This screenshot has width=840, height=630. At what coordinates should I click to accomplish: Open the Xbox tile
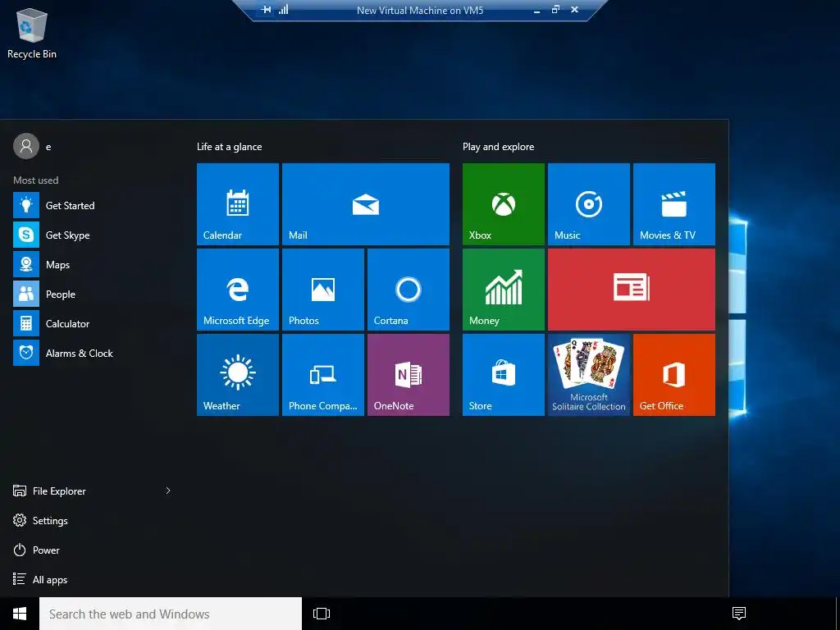[x=504, y=204]
